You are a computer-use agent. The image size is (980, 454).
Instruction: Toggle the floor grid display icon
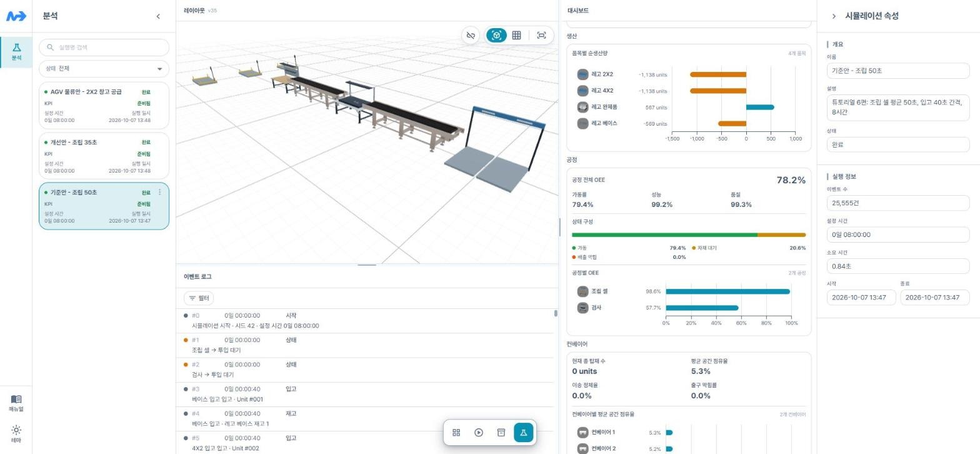click(516, 36)
